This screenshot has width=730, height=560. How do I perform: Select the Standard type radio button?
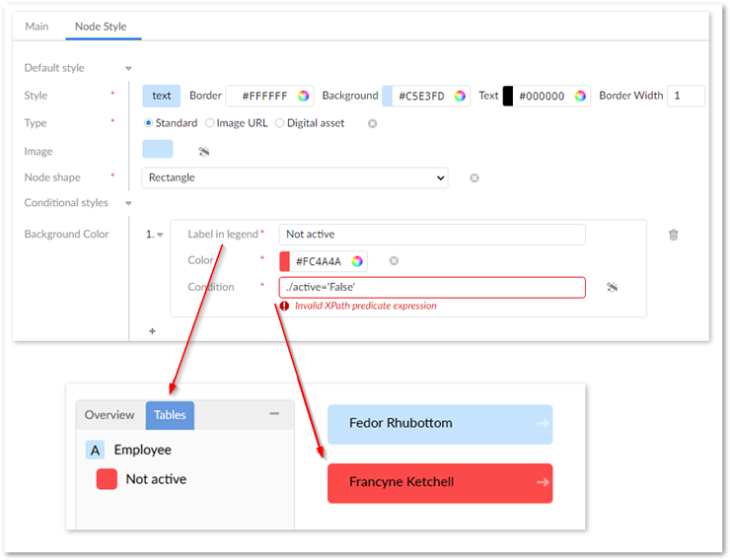point(149,123)
